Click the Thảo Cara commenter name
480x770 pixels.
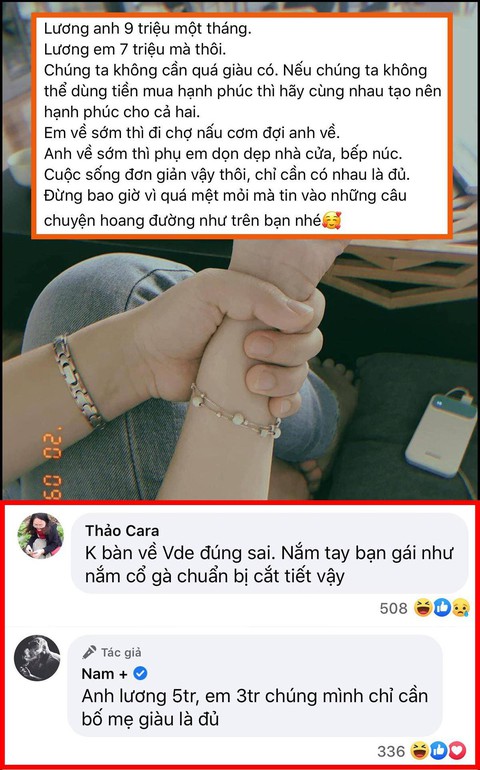pyautogui.click(x=122, y=531)
